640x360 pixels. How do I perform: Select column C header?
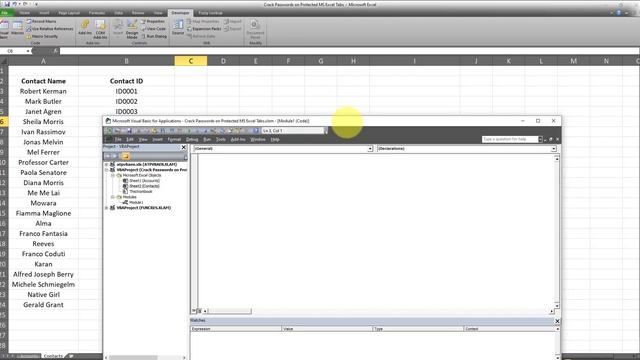tap(191, 61)
